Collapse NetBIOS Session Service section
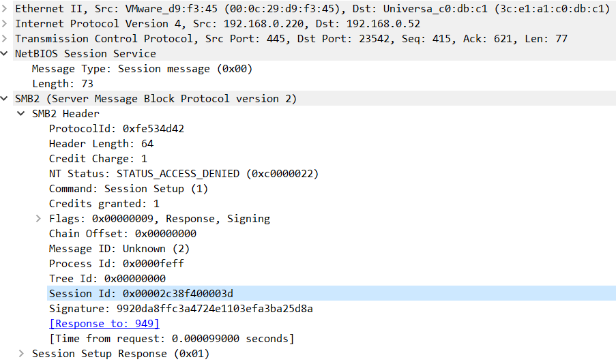 pos(4,53)
